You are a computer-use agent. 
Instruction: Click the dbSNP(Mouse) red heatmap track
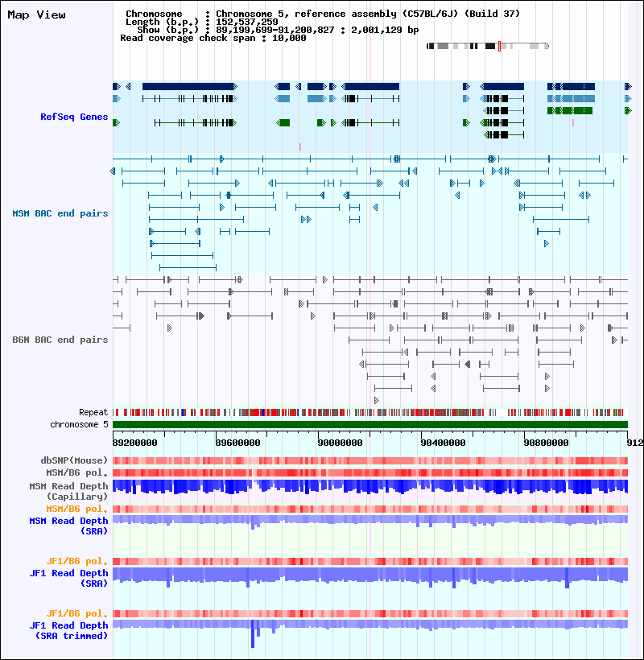[370, 460]
